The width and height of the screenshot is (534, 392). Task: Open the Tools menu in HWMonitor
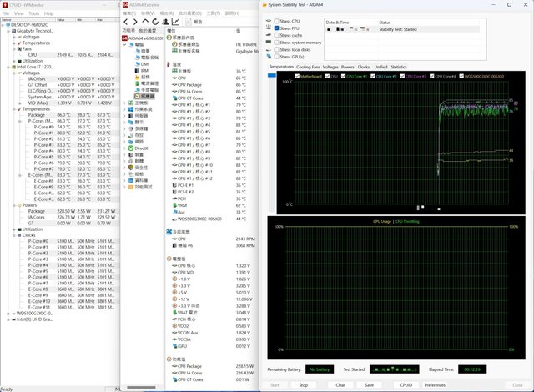coord(33,13)
